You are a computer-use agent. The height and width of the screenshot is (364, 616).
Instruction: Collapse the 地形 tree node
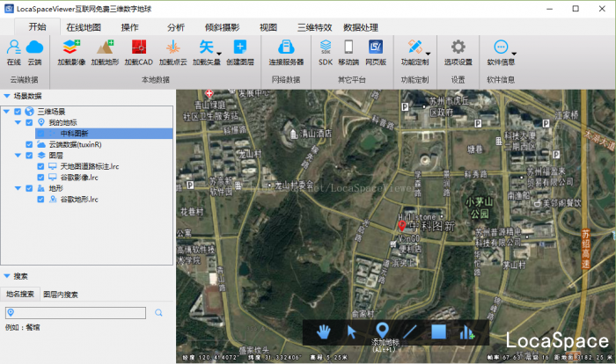click(x=18, y=188)
